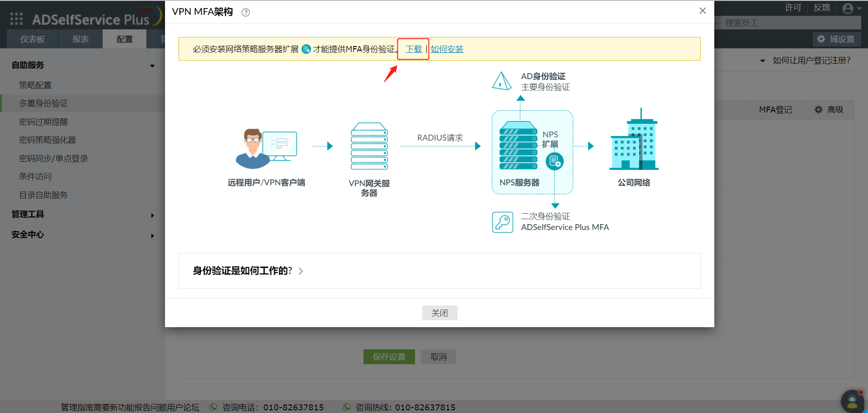Image resolution: width=868 pixels, height=413 pixels.
Task: Click the NPS server stack icon
Action: coord(519,145)
